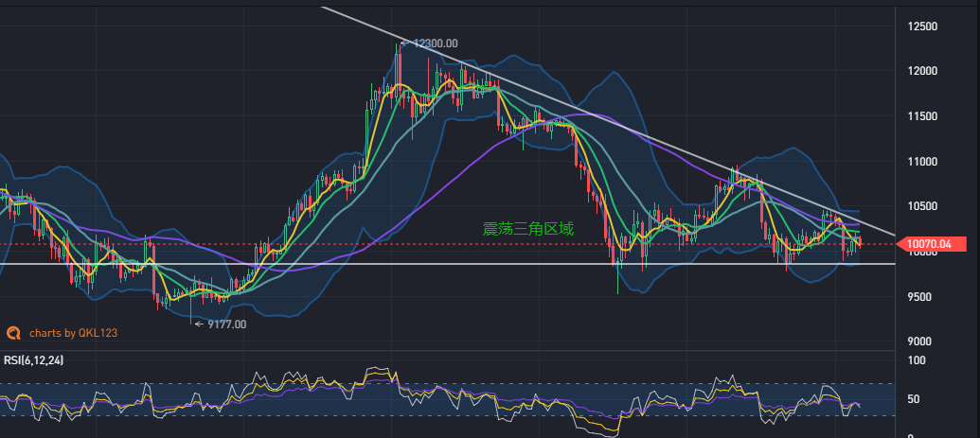Click the green 震荡三角区域 annotation text
The image size is (980, 438).
528,229
